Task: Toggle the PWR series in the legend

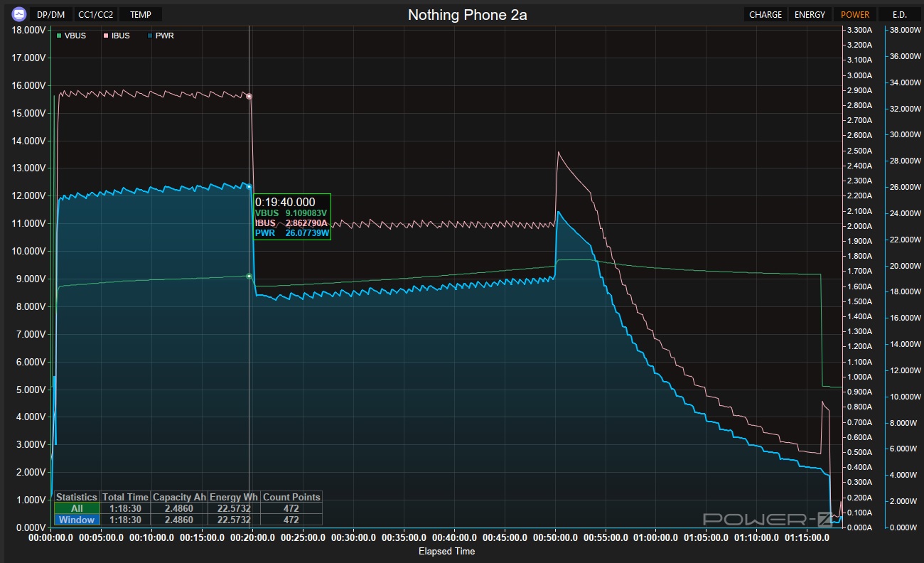Action: point(160,36)
